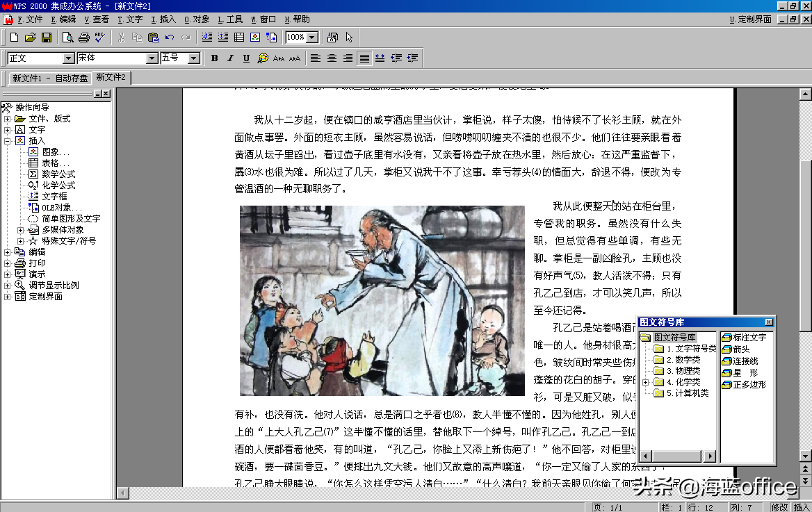Open the 100% zoom dropdown
812x512 pixels.
coord(312,38)
